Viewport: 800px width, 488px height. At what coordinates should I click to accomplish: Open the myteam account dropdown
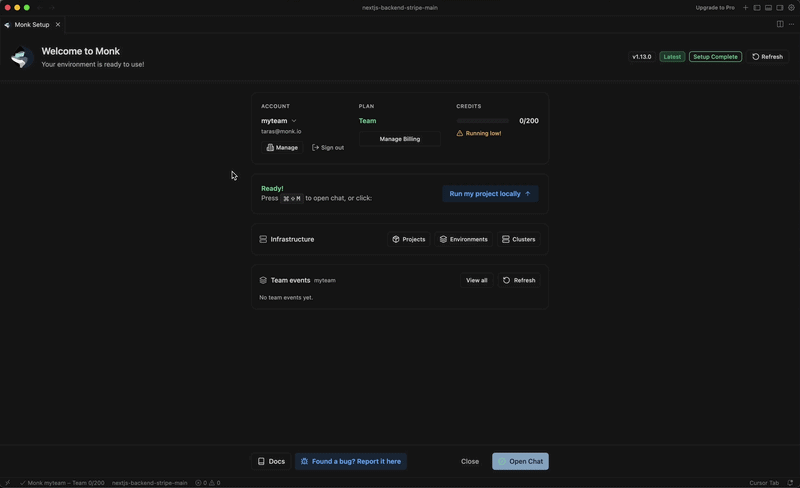point(279,120)
